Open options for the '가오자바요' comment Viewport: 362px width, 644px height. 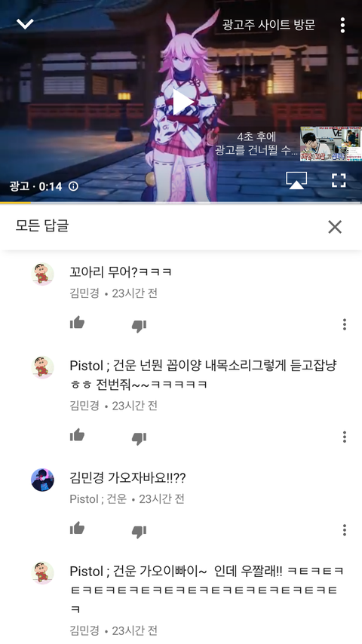coord(345,530)
